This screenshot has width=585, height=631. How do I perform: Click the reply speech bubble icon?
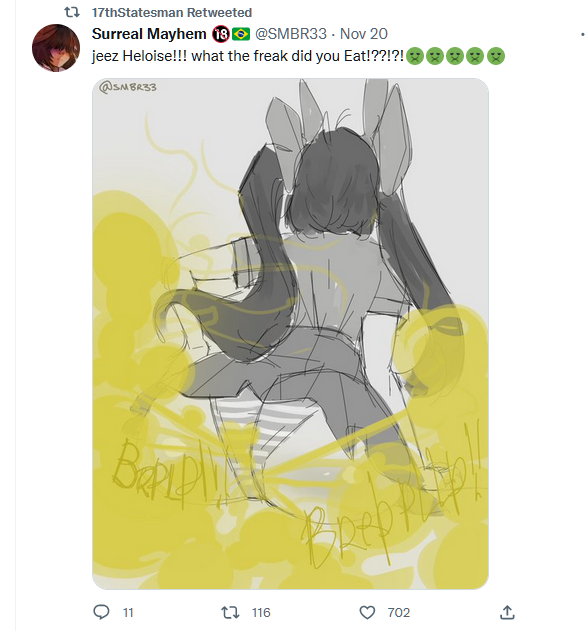tap(101, 612)
